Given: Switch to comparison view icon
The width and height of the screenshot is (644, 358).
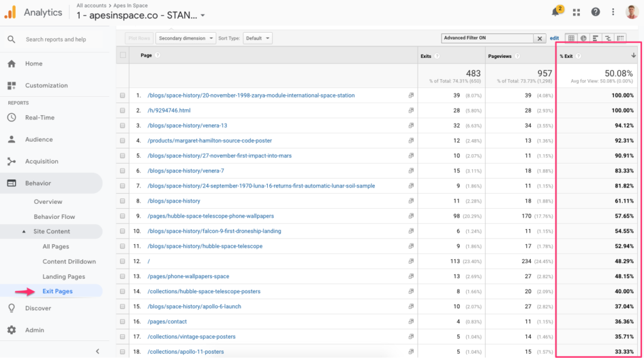Looking at the screenshot, I should click(x=608, y=38).
